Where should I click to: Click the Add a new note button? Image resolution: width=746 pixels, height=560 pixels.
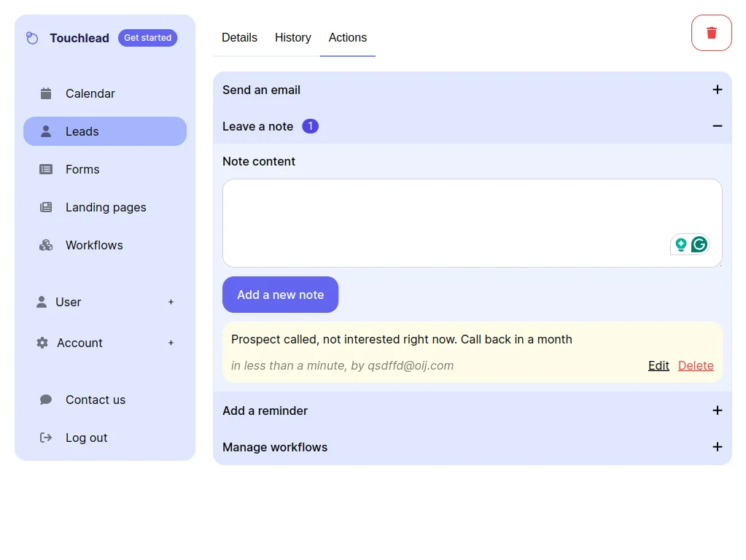280,295
